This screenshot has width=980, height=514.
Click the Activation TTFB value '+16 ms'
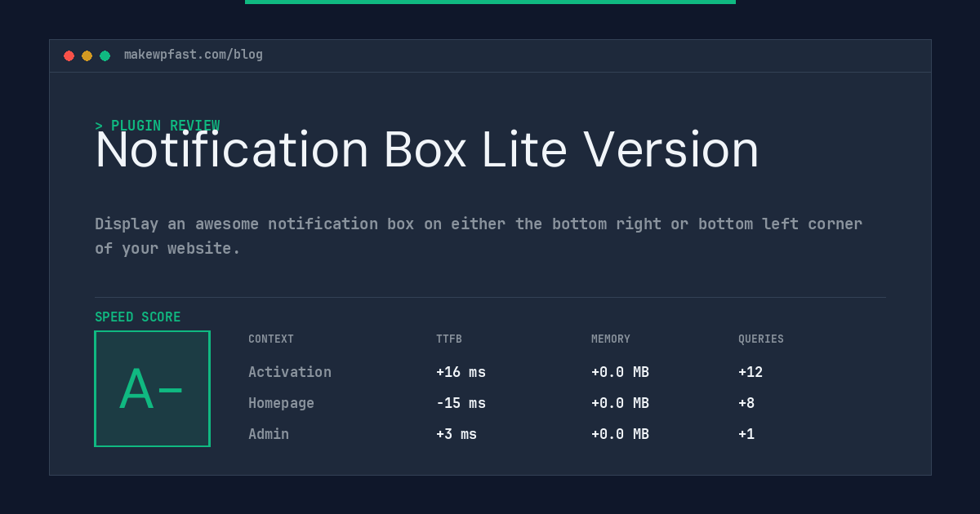(461, 372)
